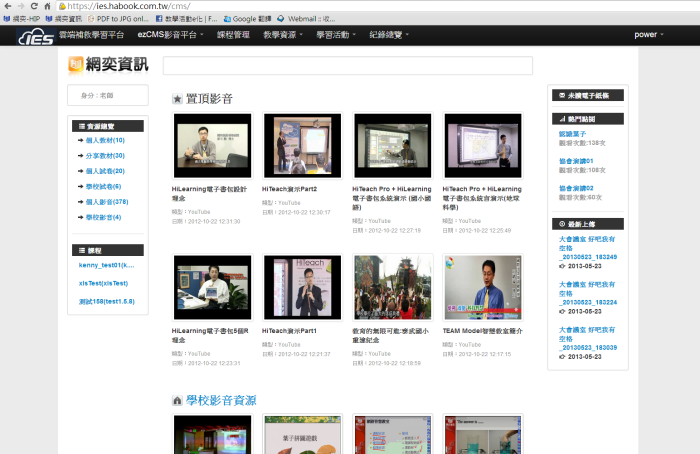This screenshot has height=454, width=700.
Task: Open the latest upload ending _20130523_183039
Action: tap(588, 339)
